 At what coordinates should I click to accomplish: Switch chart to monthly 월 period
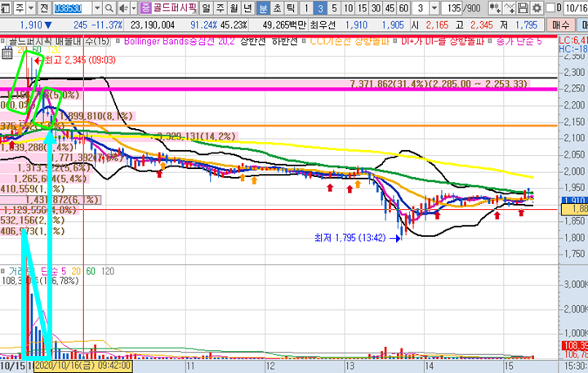(234, 8)
